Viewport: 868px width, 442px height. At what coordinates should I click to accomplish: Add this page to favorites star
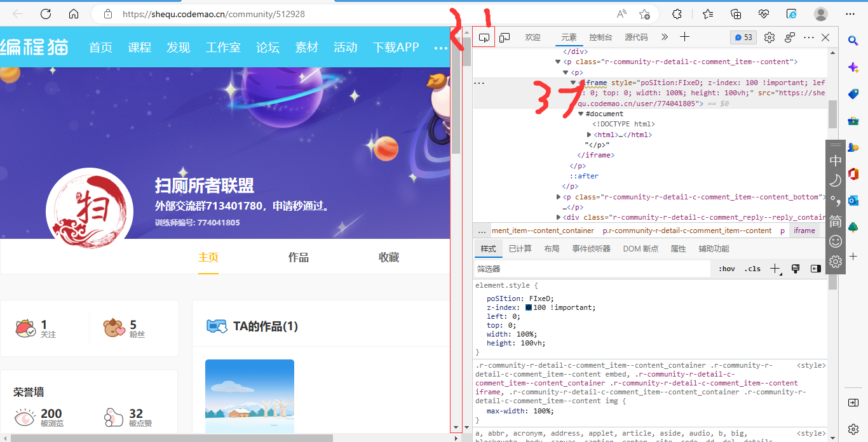tap(644, 13)
